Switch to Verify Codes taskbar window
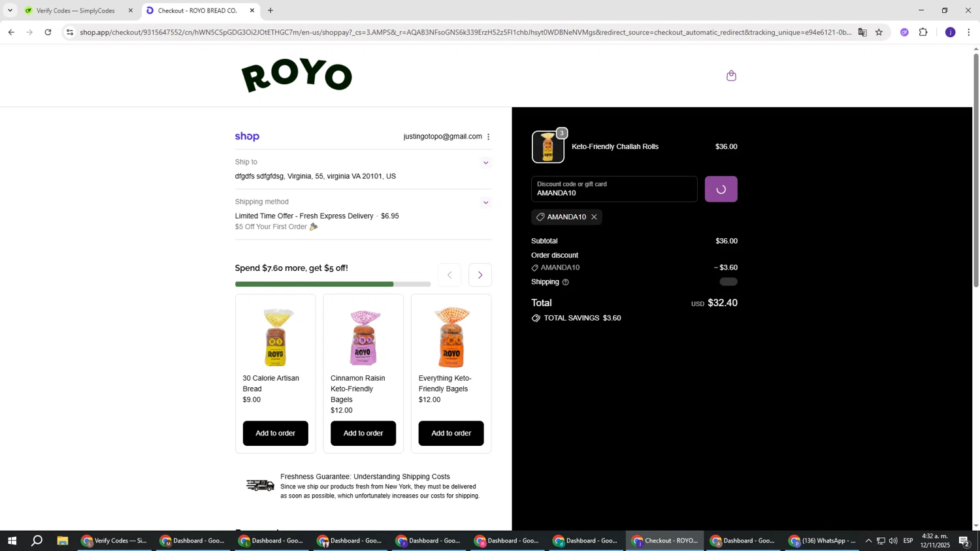Image resolution: width=980 pixels, height=551 pixels. tap(114, 541)
